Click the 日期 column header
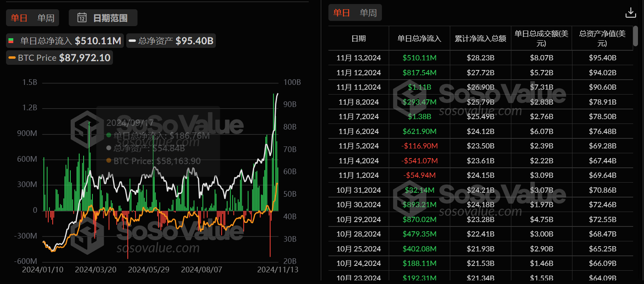This screenshot has width=644, height=284. point(359,39)
